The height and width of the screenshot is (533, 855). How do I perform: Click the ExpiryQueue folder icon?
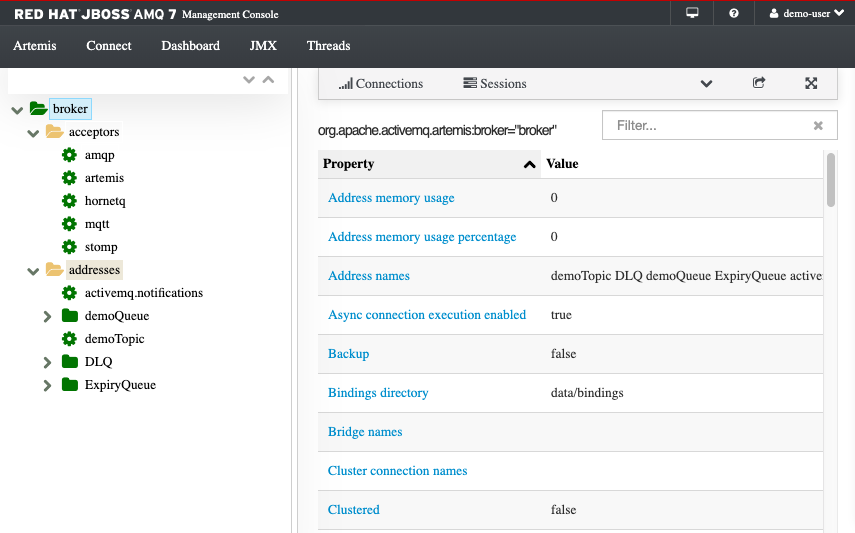[70, 384]
